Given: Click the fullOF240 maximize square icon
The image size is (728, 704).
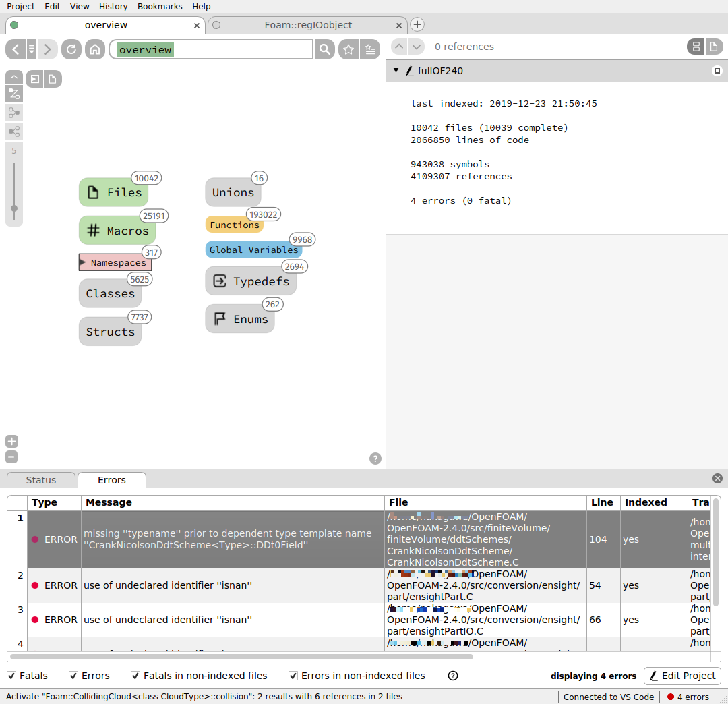Looking at the screenshot, I should pyautogui.click(x=717, y=71).
